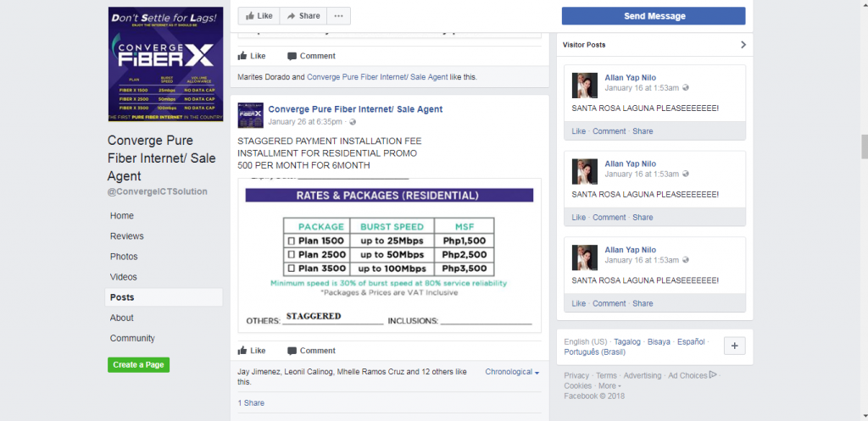Open the Community section
The height and width of the screenshot is (421, 868).
pos(132,339)
